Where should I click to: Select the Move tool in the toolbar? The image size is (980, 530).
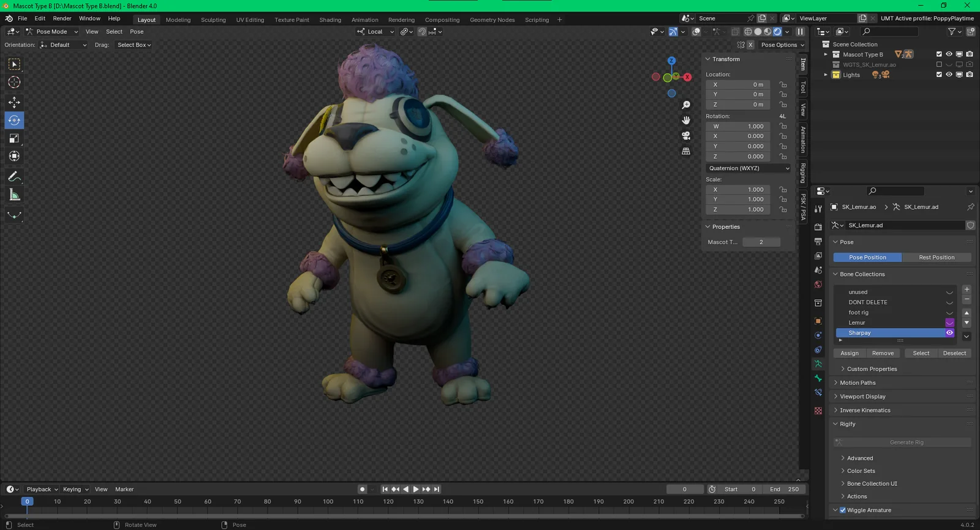tap(14, 102)
